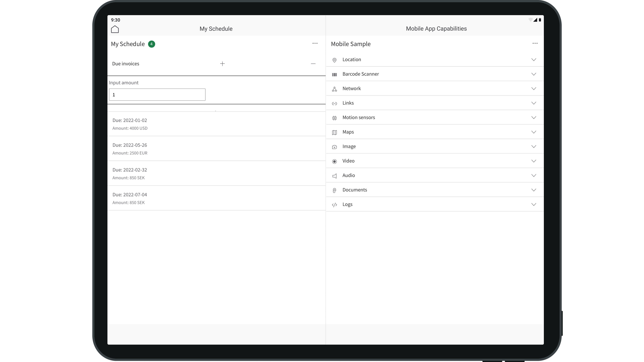Tap the battery status icon
The width and height of the screenshot is (644, 362).
click(x=540, y=20)
